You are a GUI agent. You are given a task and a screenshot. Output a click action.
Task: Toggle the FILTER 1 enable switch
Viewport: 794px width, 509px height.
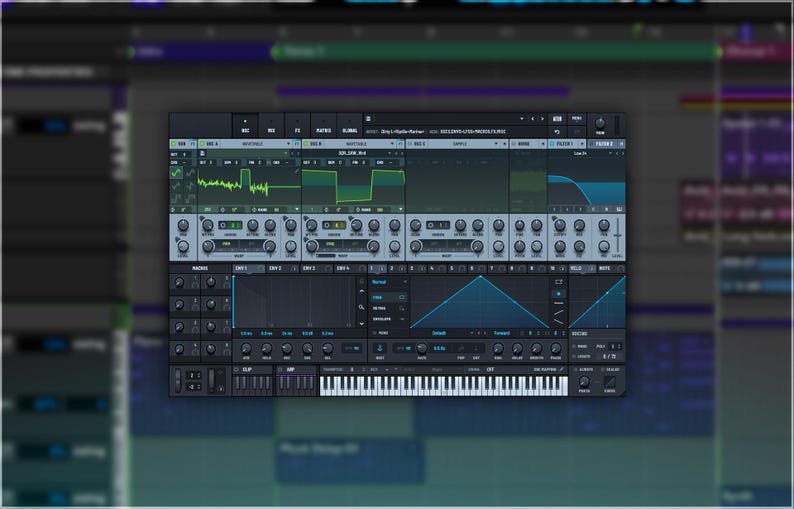(552, 144)
